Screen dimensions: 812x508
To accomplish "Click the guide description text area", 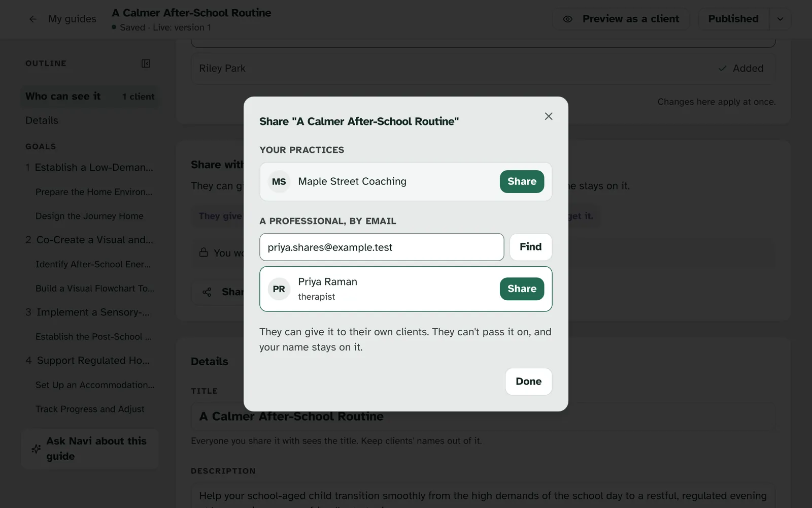I will click(x=483, y=496).
